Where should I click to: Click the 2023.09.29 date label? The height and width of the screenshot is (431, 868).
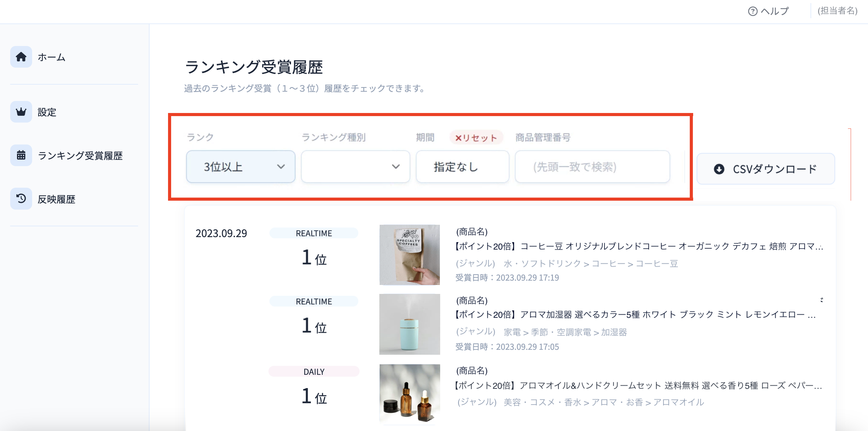(221, 233)
